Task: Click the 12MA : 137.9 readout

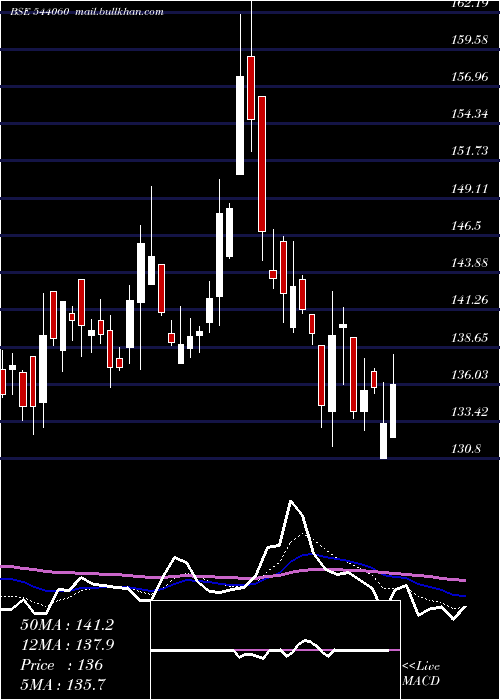Action: [67, 645]
